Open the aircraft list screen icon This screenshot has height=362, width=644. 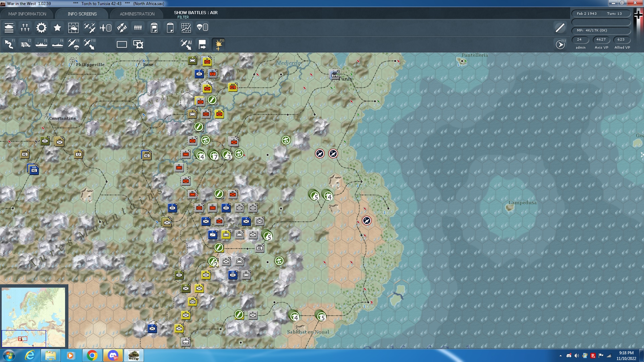pyautogui.click(x=105, y=28)
